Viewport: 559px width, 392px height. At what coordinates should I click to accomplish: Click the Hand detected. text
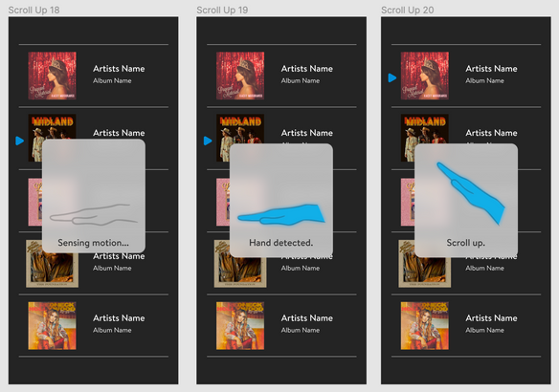280,243
